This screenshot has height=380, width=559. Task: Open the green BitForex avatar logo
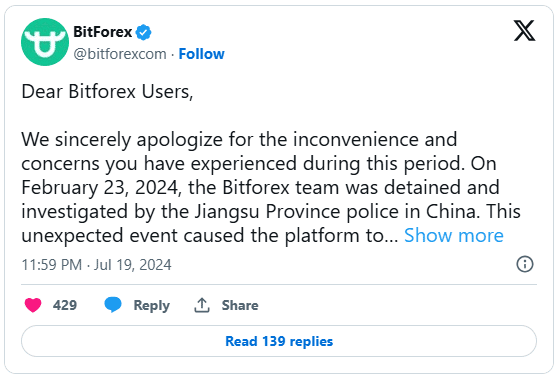tap(45, 42)
